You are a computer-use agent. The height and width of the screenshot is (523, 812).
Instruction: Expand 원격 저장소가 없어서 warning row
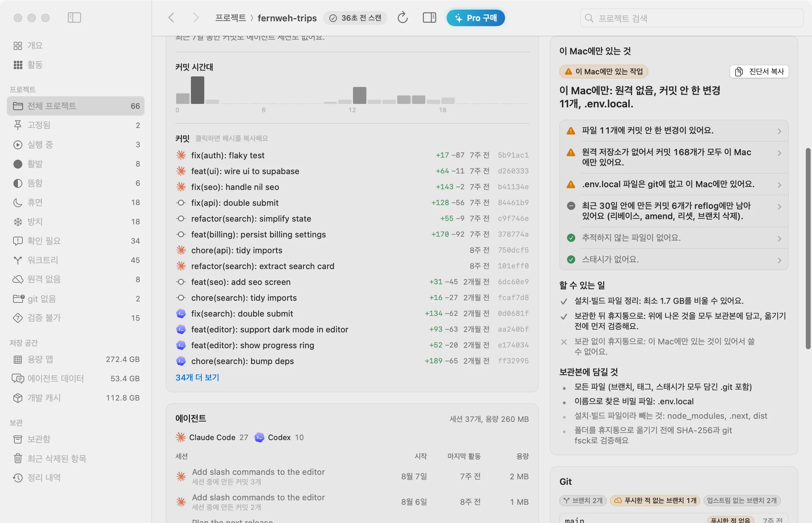point(674,157)
